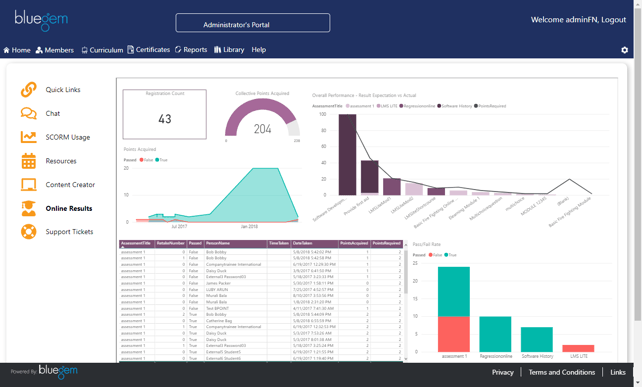Click the Home house icon
Screen dimensions: 642x387
pos(6,50)
